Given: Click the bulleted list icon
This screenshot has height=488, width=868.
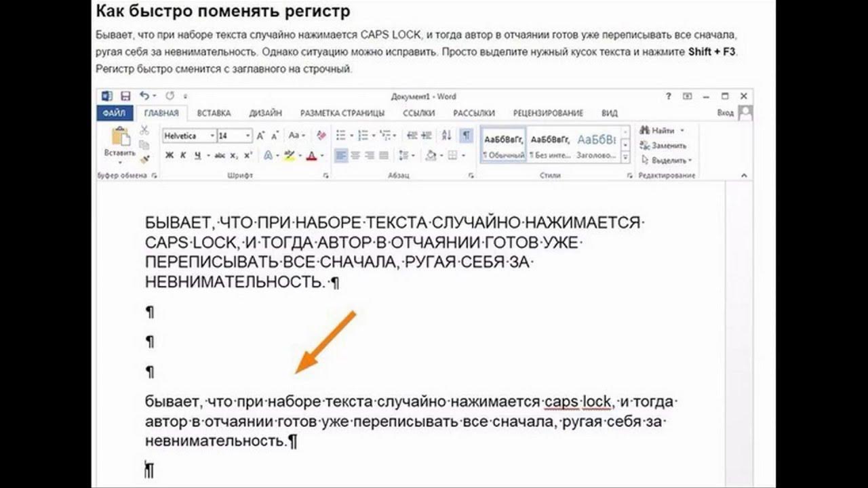Looking at the screenshot, I should pyautogui.click(x=341, y=136).
